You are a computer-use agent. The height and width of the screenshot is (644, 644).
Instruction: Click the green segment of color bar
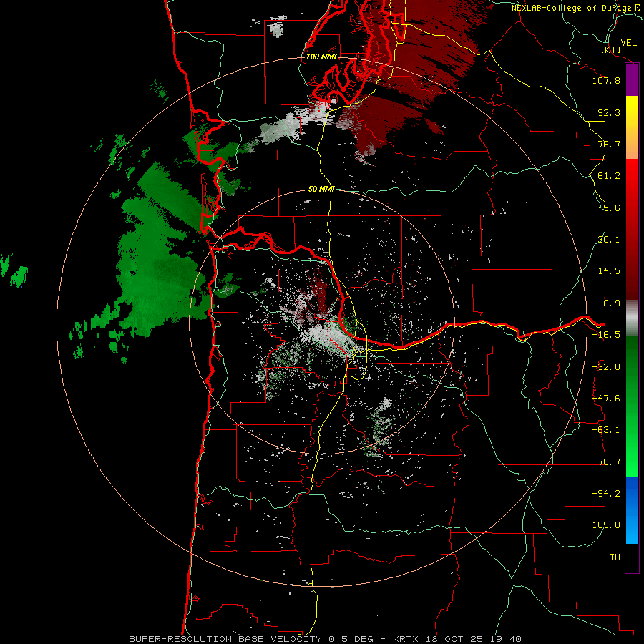click(632, 406)
